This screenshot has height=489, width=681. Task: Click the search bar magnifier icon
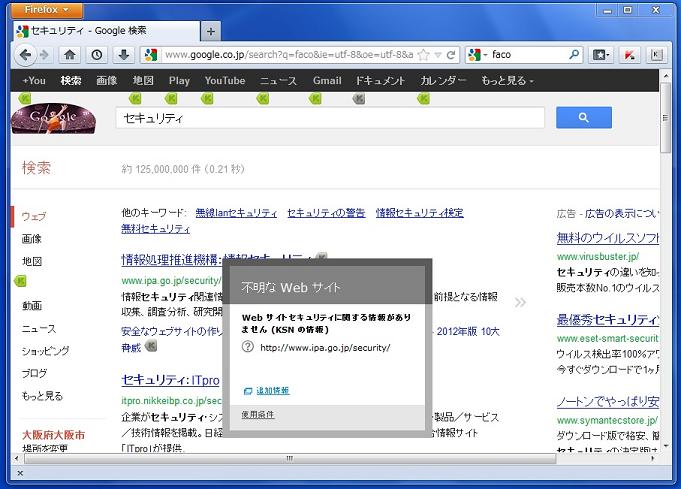coord(574,54)
